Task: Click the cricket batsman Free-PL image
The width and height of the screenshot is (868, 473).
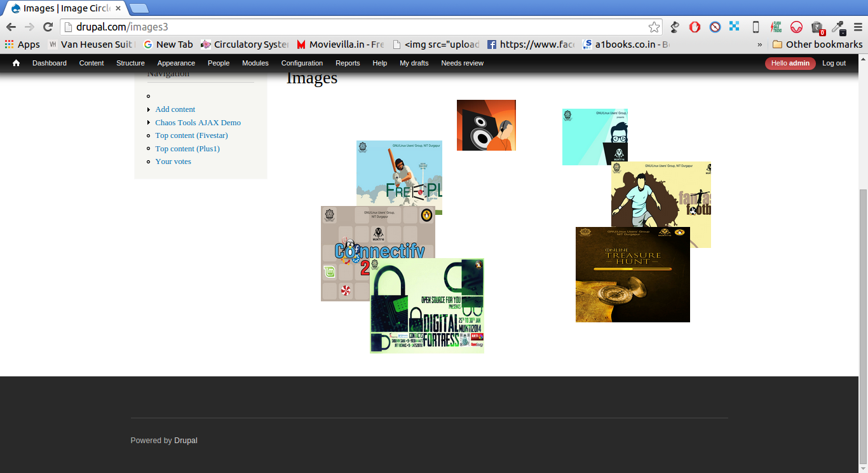Action: pyautogui.click(x=399, y=173)
